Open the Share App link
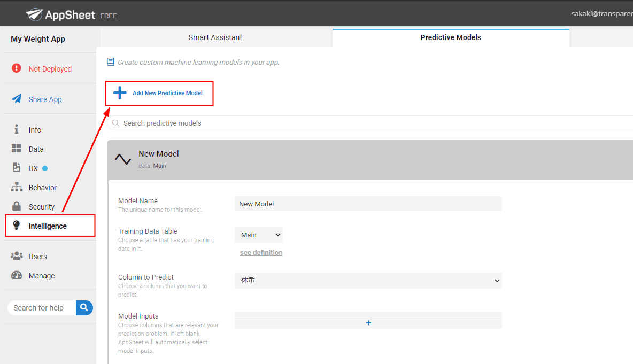Image resolution: width=633 pixels, height=364 pixels. 45,99
